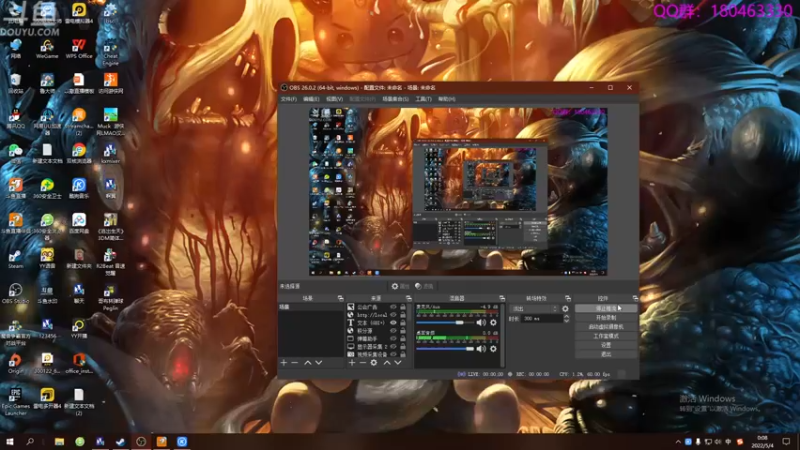Open the Peglin game desktop shortcut

pos(110,297)
